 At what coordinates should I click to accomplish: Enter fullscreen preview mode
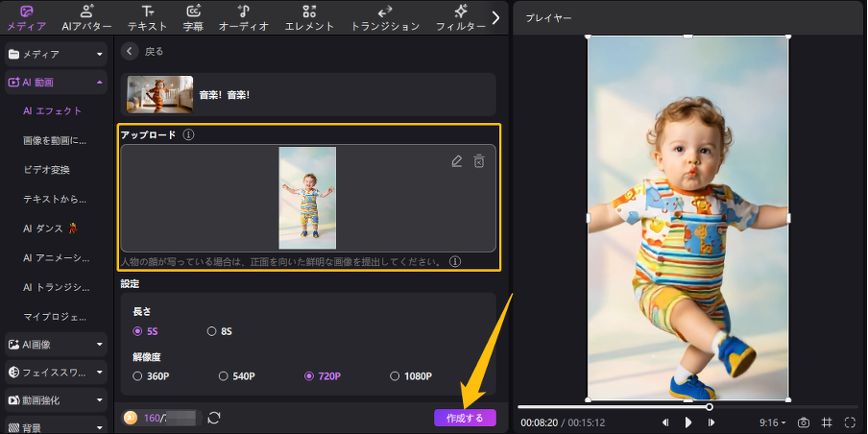coord(850,422)
